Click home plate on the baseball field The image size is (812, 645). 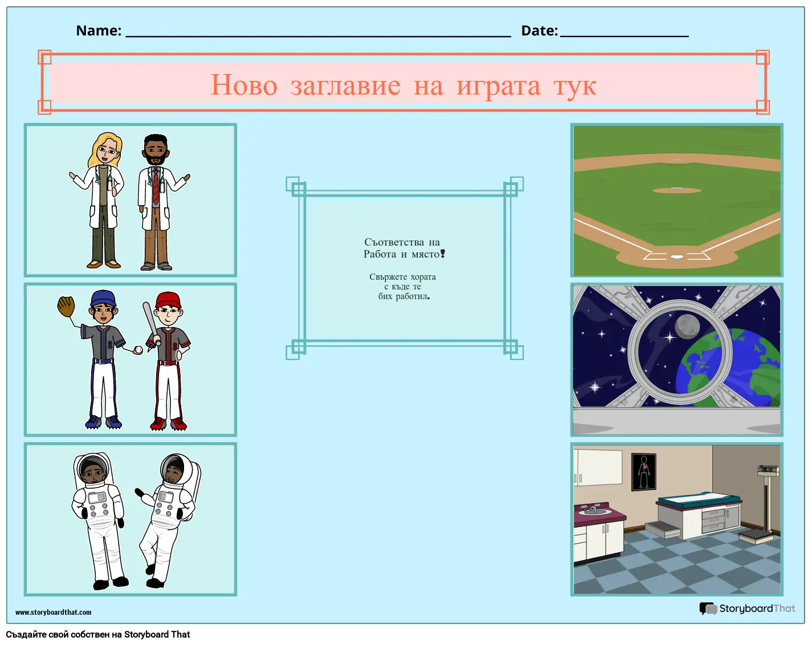676,258
